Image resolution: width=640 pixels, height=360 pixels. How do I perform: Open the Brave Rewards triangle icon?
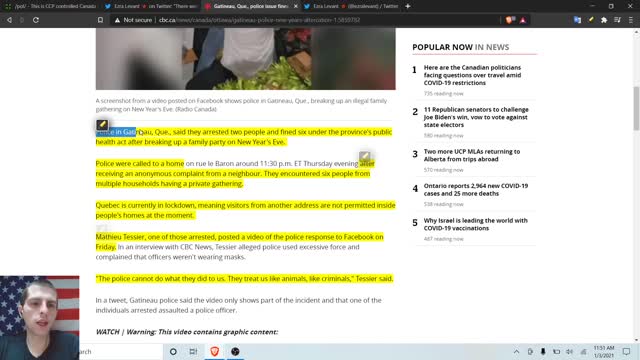click(x=523, y=20)
